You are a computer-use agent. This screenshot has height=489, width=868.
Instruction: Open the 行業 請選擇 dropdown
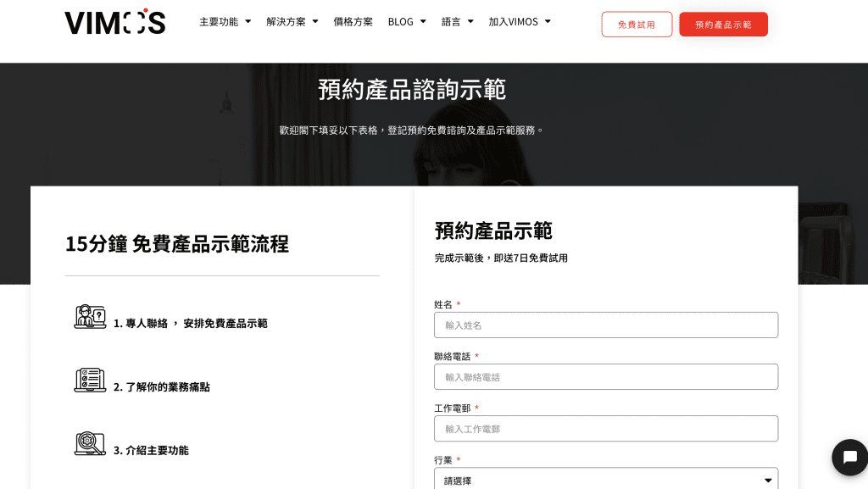pos(605,479)
